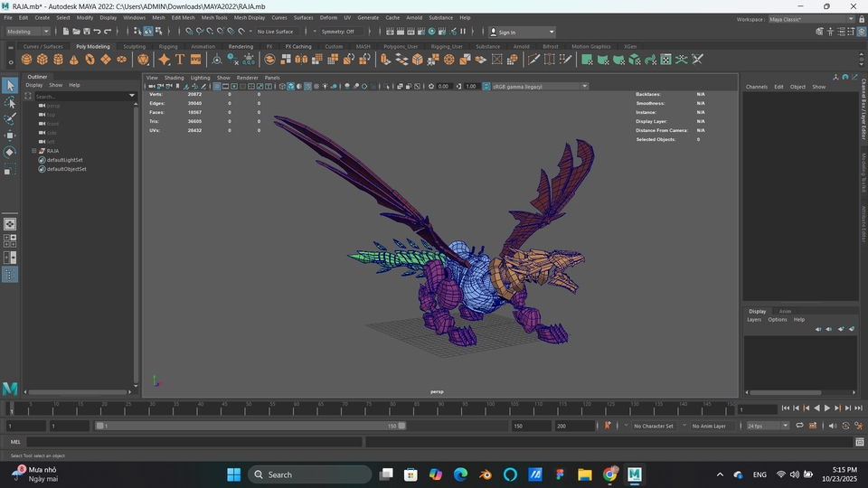Create a polygon plane from the shelf

[x=105, y=60]
